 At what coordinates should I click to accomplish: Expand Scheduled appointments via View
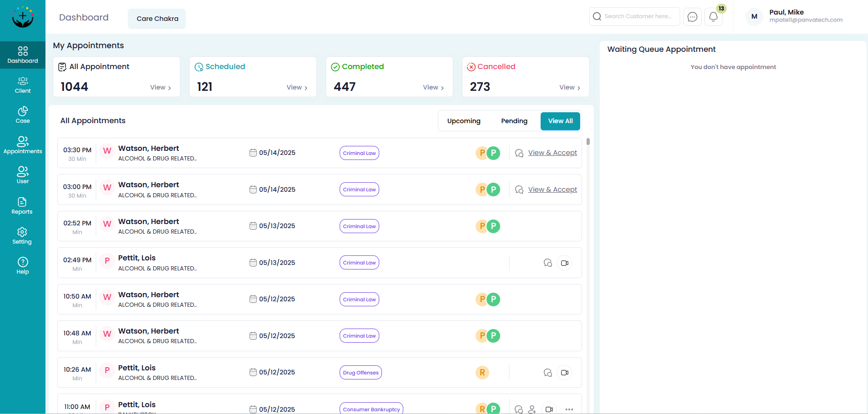pyautogui.click(x=297, y=87)
